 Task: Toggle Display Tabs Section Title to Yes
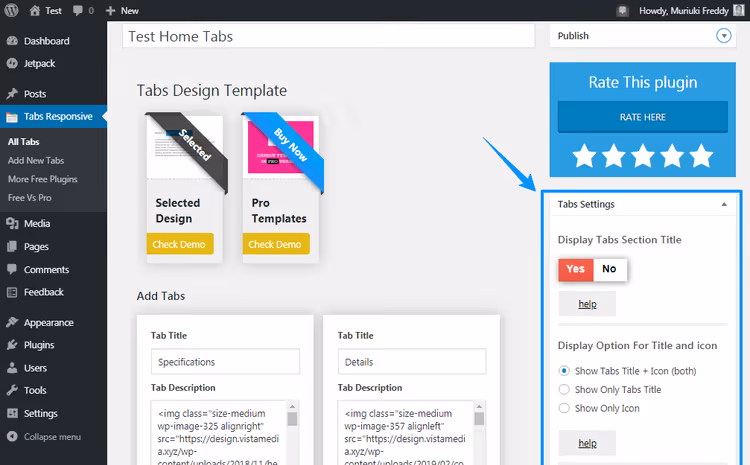pyautogui.click(x=576, y=269)
